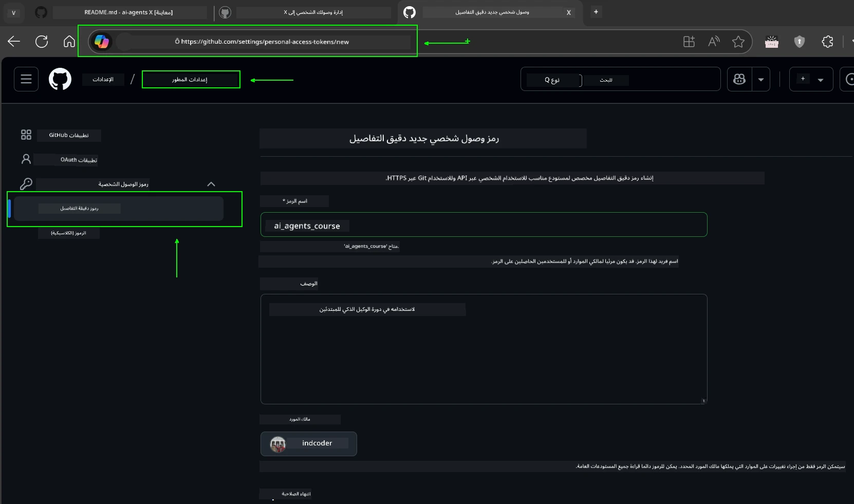This screenshot has width=854, height=504.
Task: Switch to the إدارة وصولك الشخصي tab
Action: click(314, 12)
